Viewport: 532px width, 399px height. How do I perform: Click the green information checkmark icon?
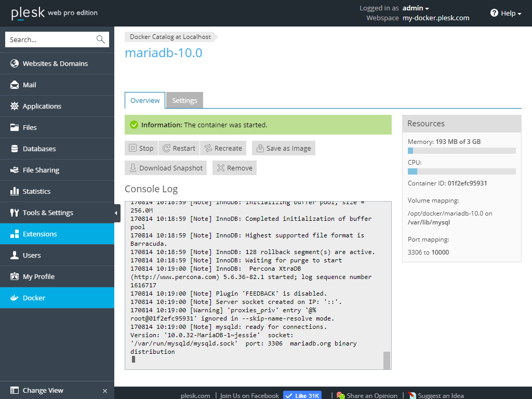tap(134, 125)
